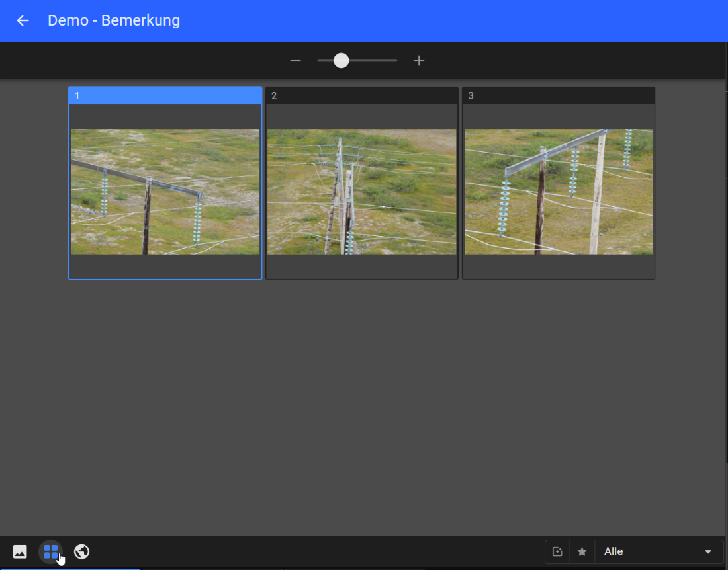Click the dropdown arrow next to Alle
Image resolution: width=728 pixels, height=570 pixels.
coord(708,551)
